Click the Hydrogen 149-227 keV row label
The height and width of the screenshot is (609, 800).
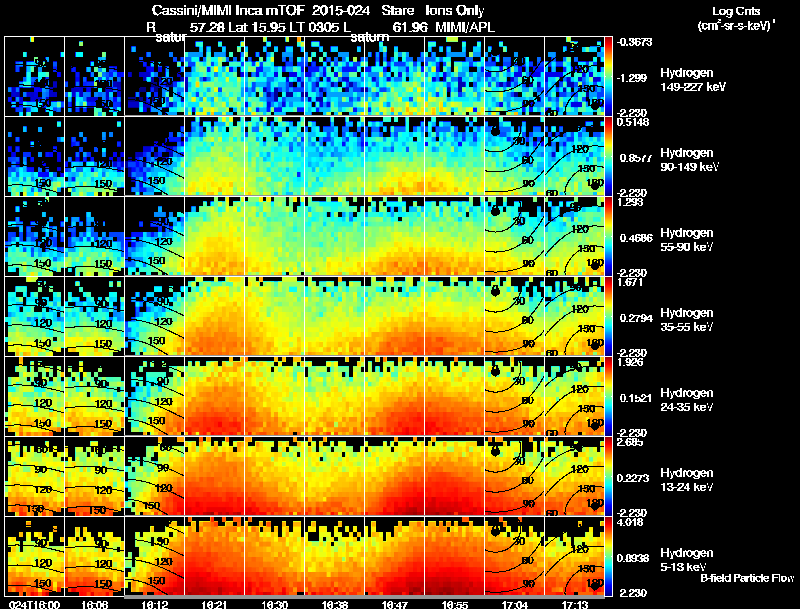(x=692, y=80)
